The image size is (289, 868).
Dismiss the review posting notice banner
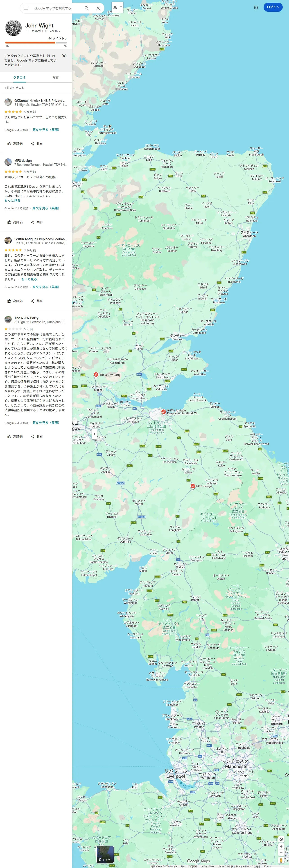point(64,56)
